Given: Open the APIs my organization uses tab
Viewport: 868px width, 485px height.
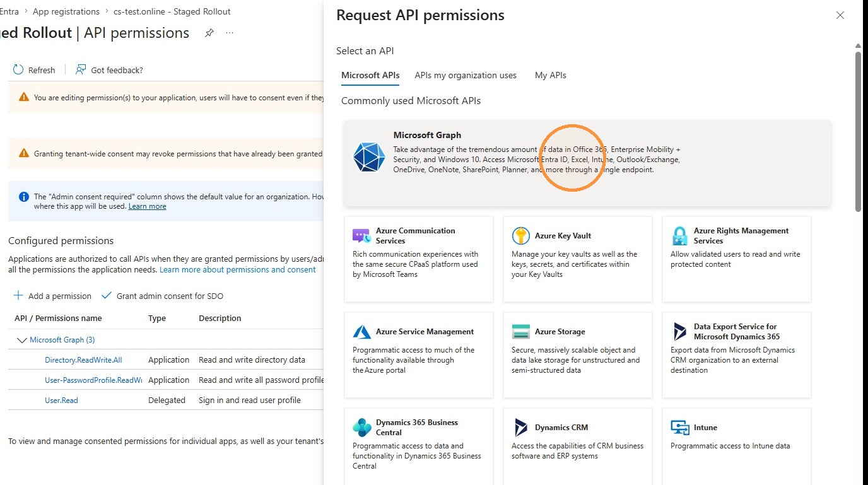Looking at the screenshot, I should click(466, 75).
